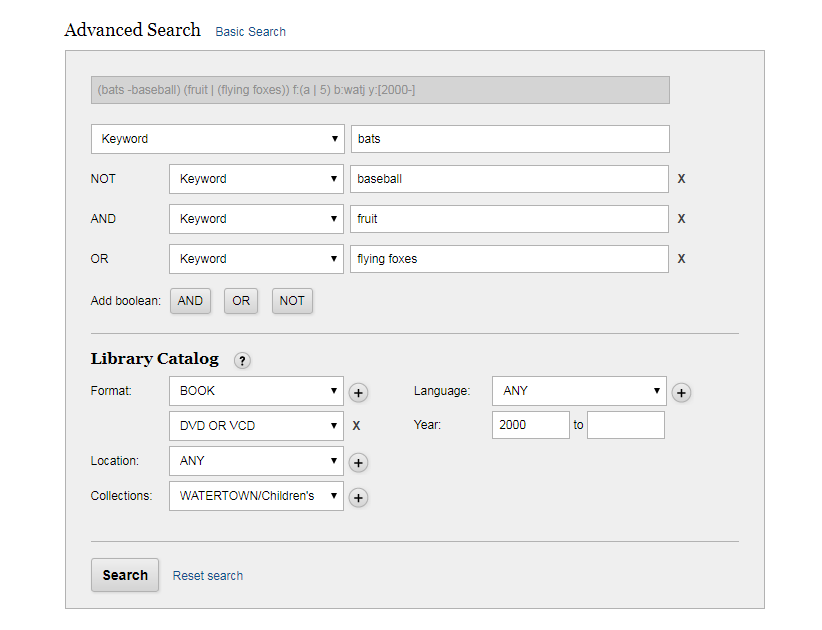The image size is (822, 630).
Task: Remove the DVD OR VCD format
Action: pyautogui.click(x=356, y=426)
